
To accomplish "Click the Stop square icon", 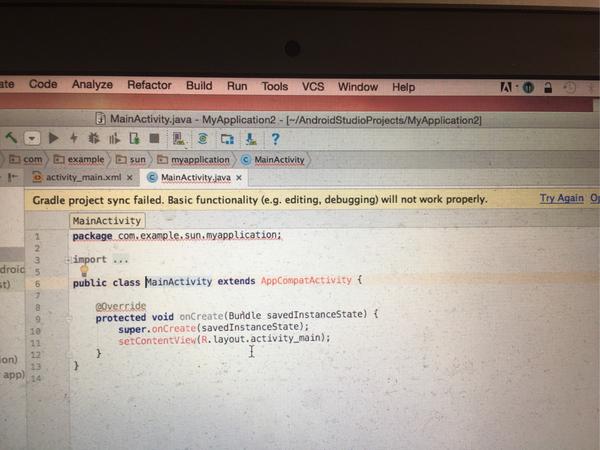I will point(154,138).
